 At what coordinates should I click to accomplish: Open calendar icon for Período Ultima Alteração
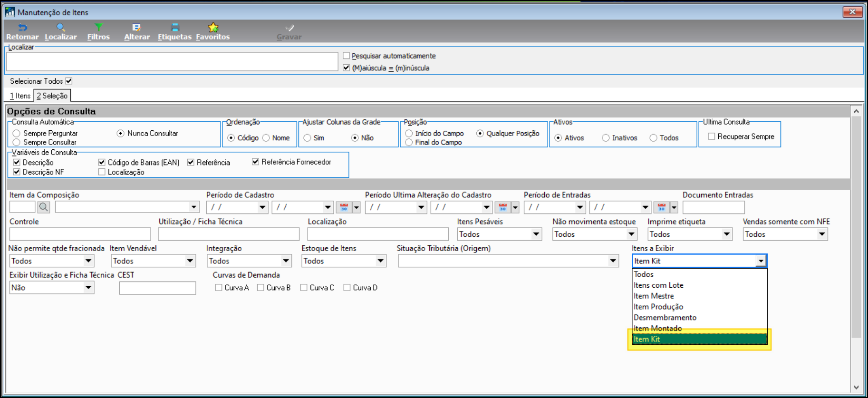tap(503, 207)
